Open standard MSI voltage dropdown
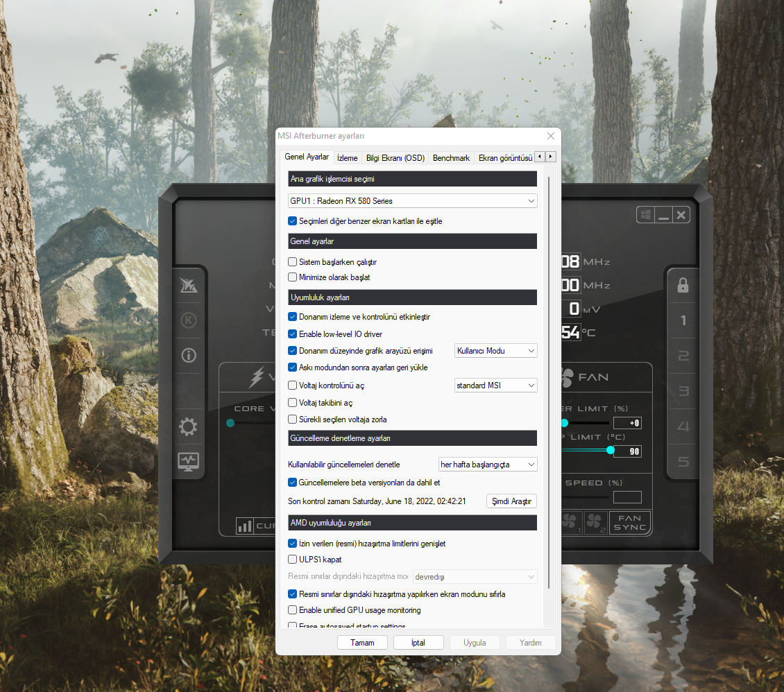 pos(495,386)
